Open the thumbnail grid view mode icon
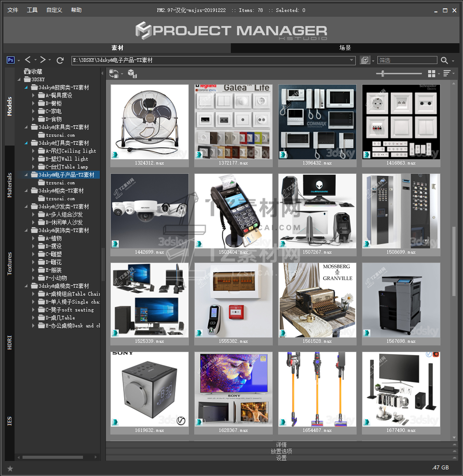 point(432,74)
